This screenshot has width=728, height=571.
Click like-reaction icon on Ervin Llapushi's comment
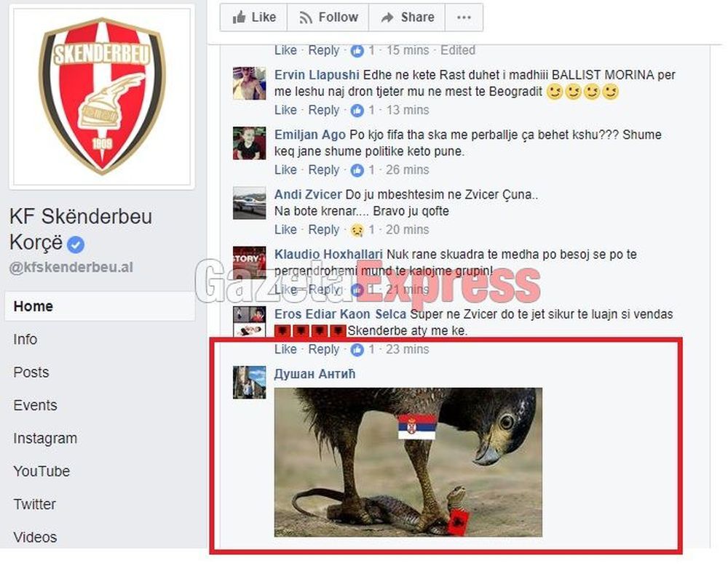[357, 111]
